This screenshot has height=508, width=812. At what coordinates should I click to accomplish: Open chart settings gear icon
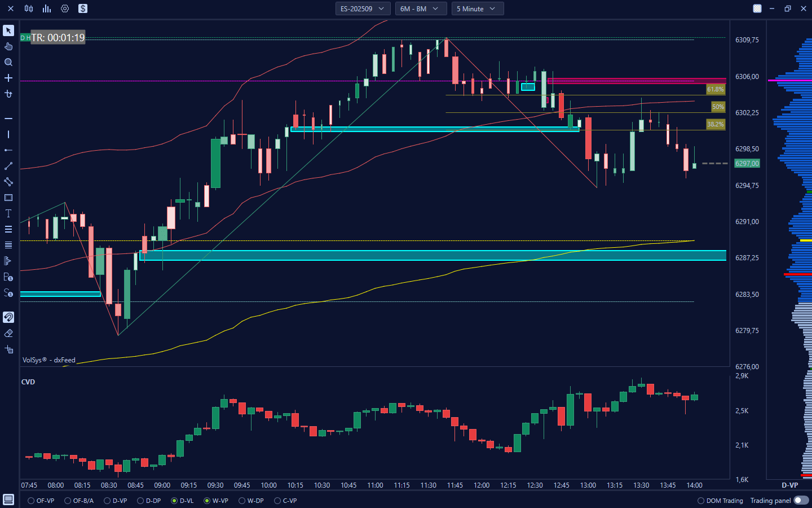point(65,8)
